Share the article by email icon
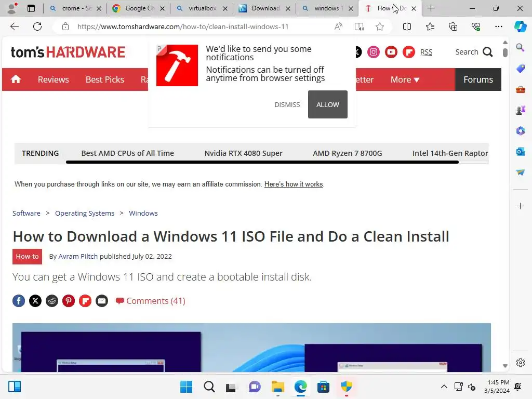This screenshot has height=399, width=532. (x=102, y=301)
